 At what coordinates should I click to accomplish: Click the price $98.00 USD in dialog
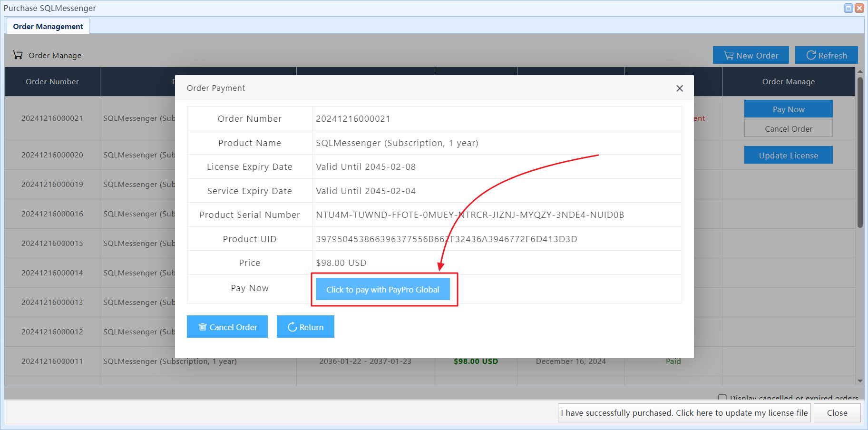tap(341, 263)
